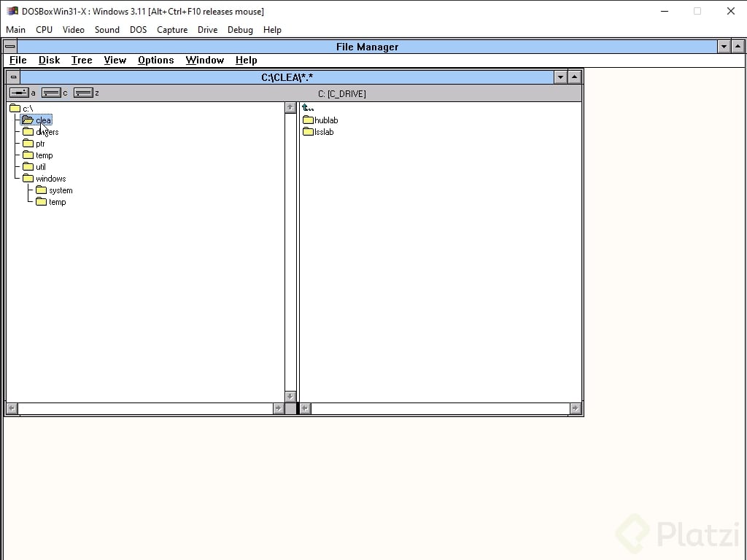Click tree pane scroll left arrow

(x=12, y=408)
